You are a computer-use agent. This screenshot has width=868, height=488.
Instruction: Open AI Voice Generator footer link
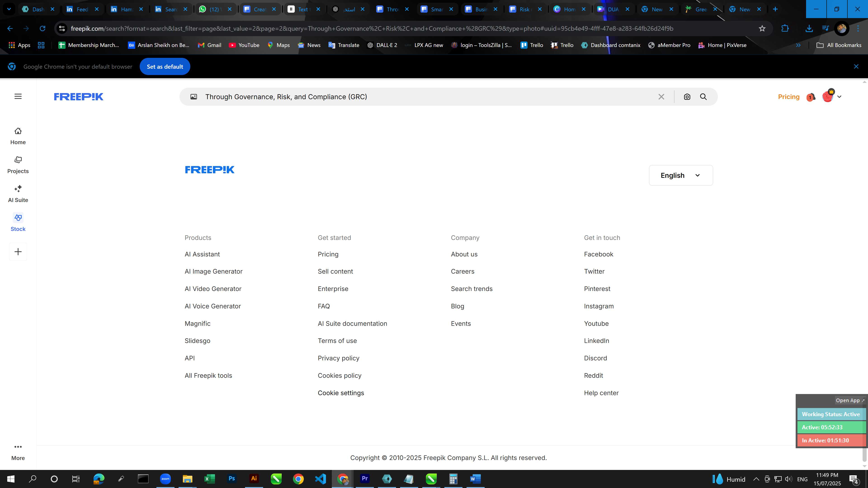tap(213, 306)
